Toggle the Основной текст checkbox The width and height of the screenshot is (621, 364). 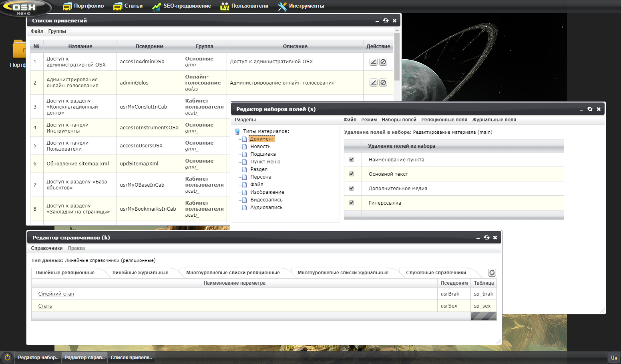tap(352, 174)
